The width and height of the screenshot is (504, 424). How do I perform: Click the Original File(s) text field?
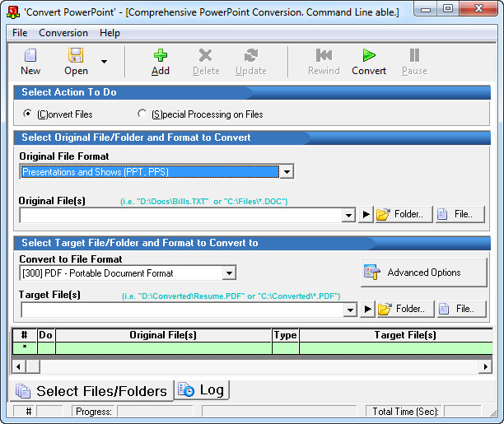click(x=180, y=215)
